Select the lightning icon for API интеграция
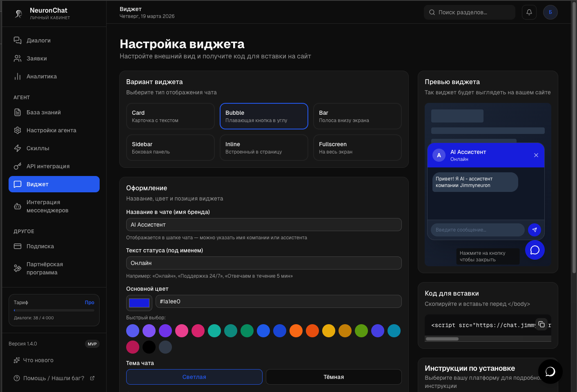This screenshot has width=577, height=392. (x=17, y=166)
